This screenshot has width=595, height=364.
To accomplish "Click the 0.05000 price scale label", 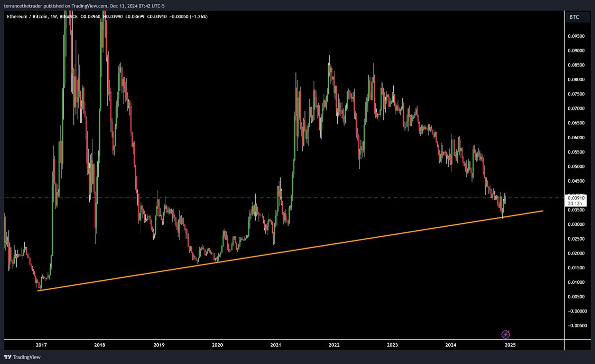I will [577, 166].
